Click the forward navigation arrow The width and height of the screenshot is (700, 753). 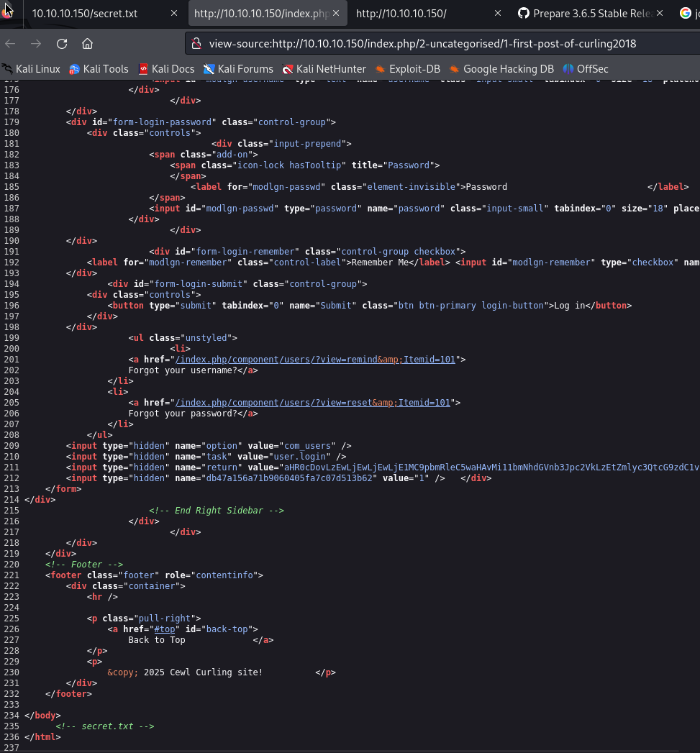pyautogui.click(x=36, y=44)
